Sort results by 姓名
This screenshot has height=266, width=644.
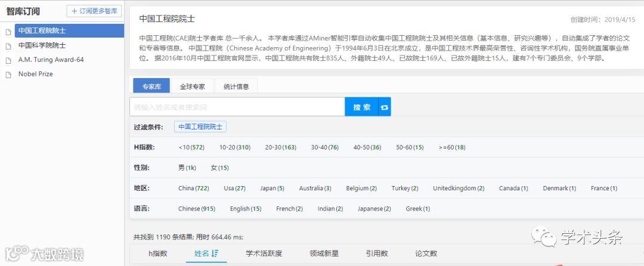coord(206,253)
